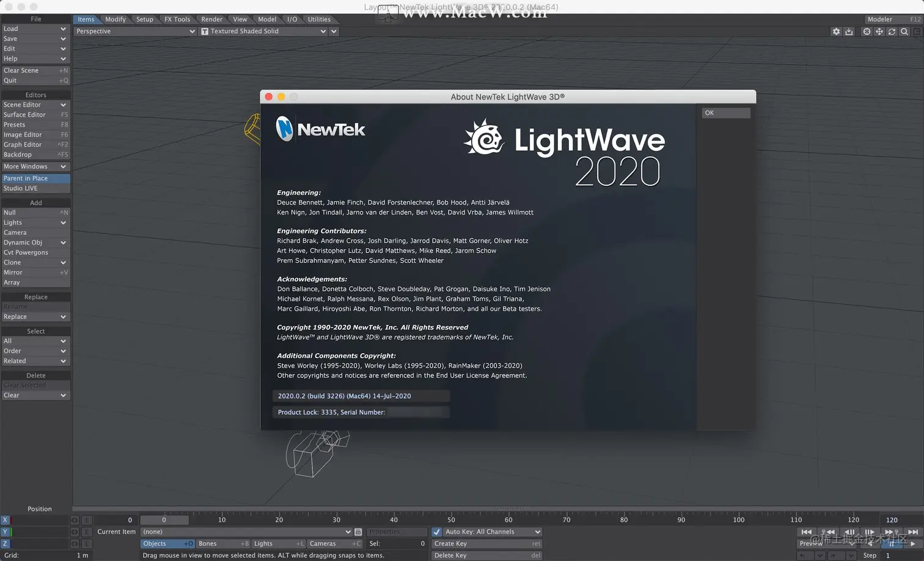Expand More Windows dropdown
This screenshot has width=924, height=561.
(x=35, y=166)
